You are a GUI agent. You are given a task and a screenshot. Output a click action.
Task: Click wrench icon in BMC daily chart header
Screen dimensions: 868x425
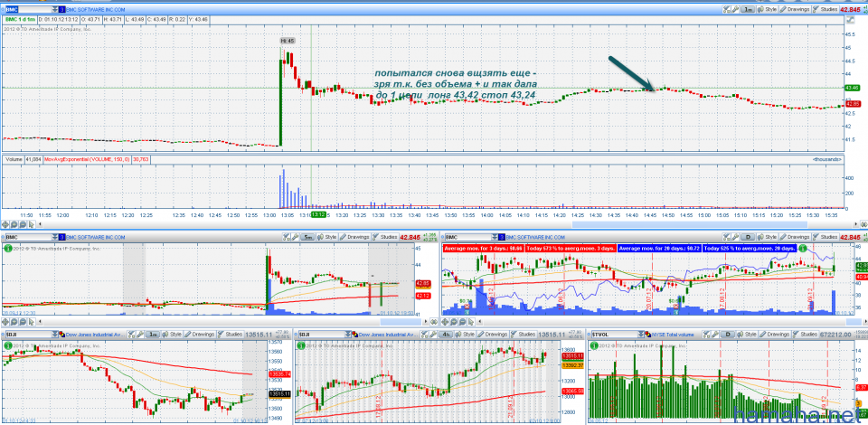(735, 237)
